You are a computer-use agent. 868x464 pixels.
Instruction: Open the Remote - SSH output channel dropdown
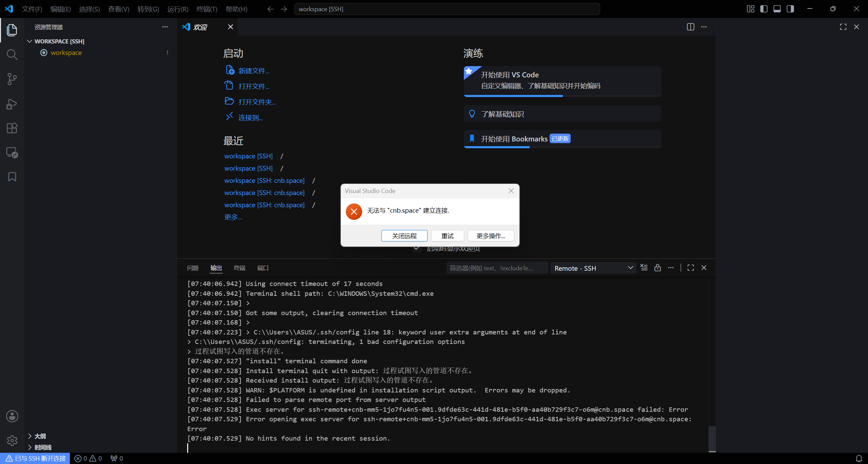tap(593, 268)
